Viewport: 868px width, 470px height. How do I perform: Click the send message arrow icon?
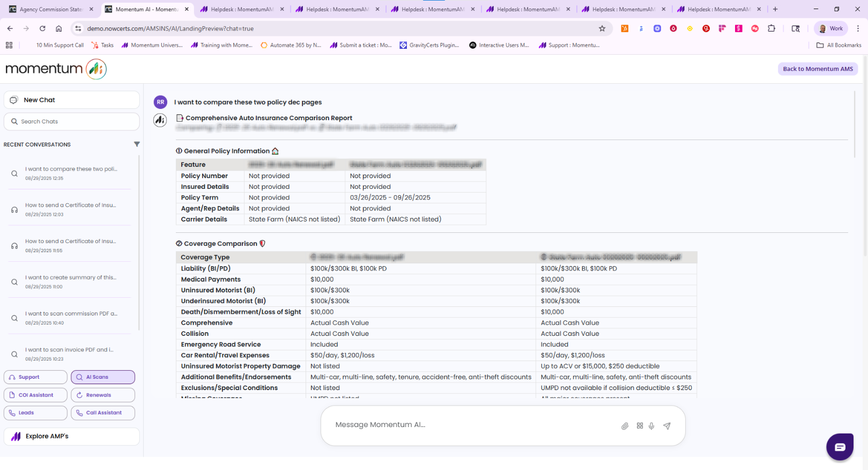667,426
